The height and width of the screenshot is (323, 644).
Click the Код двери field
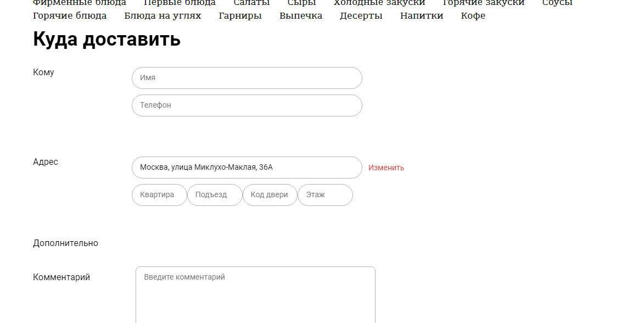(x=270, y=195)
